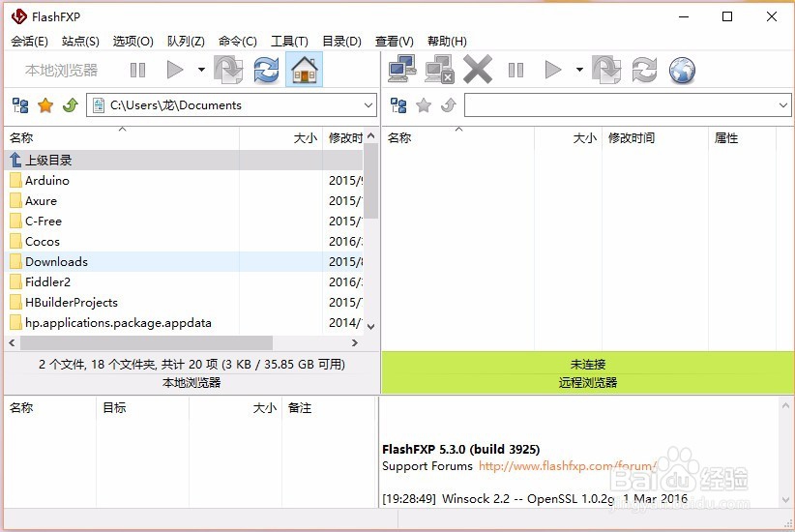Click the remote Connect computers icon
The height and width of the screenshot is (532, 795).
402,69
